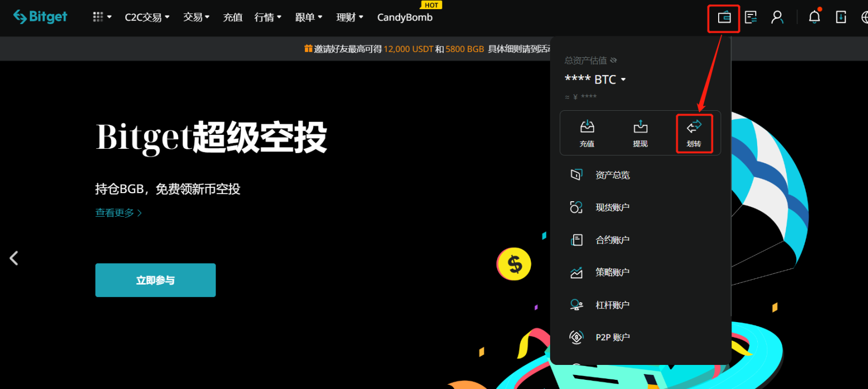Expand the C2C交易 dropdown menu
Image resolution: width=868 pixels, height=389 pixels.
pyautogui.click(x=147, y=18)
